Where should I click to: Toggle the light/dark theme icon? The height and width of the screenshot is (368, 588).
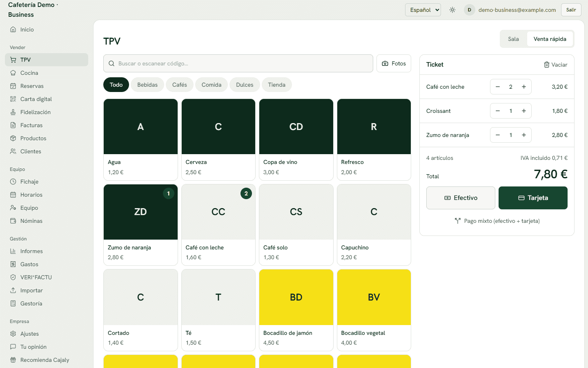452,10
